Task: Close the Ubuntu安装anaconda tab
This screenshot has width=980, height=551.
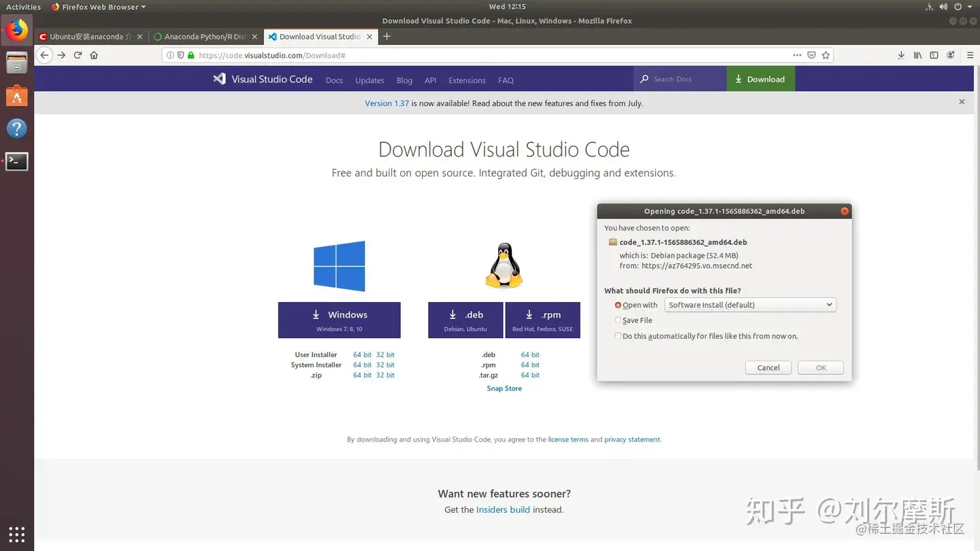Action: click(x=140, y=37)
